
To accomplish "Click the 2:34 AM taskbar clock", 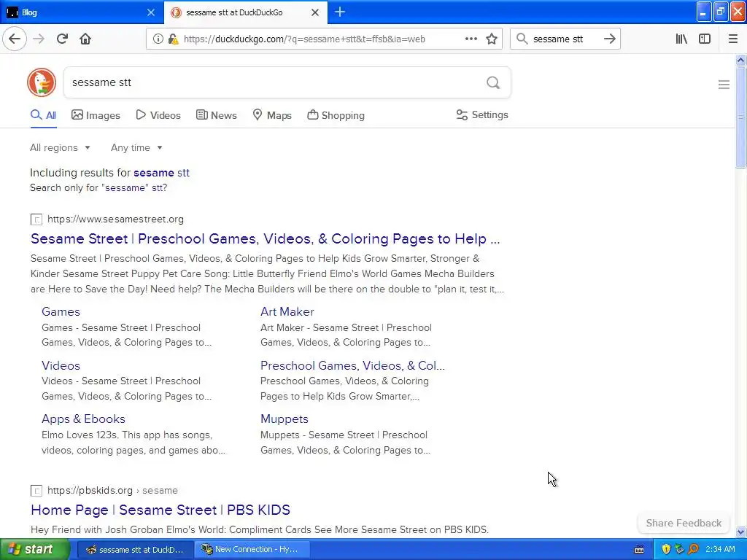I will (x=720, y=549).
